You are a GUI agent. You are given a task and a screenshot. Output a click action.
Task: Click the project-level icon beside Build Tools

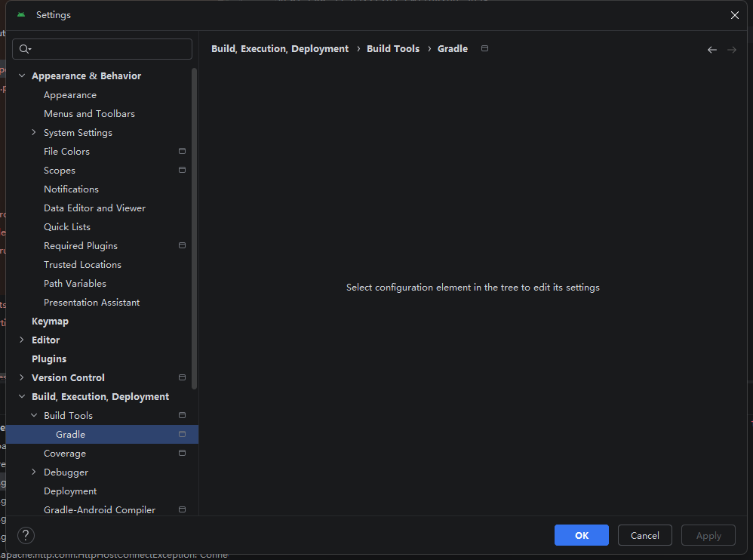pos(182,415)
